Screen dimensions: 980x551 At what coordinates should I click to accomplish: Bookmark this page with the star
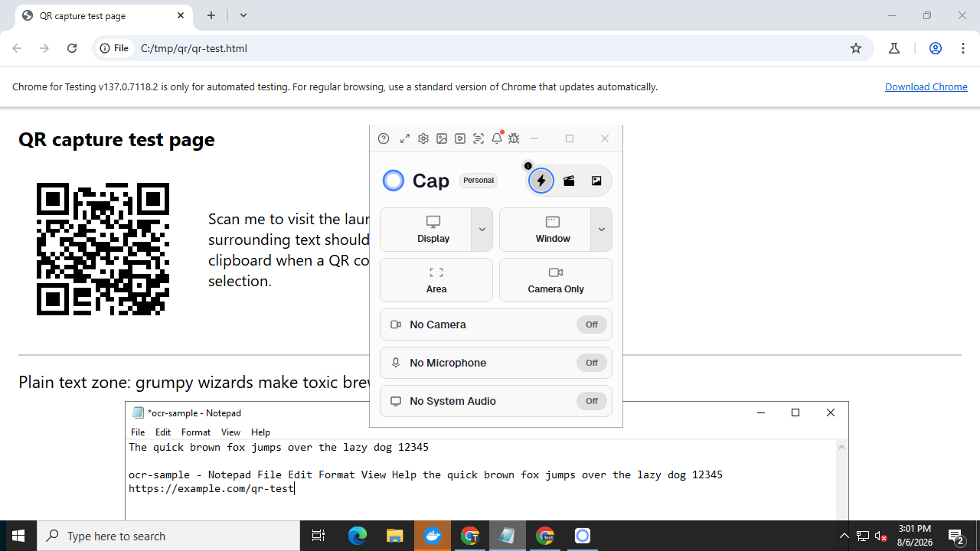tap(856, 48)
